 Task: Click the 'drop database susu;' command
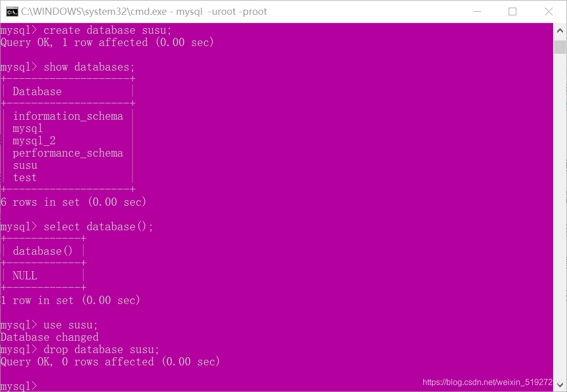tap(101, 350)
